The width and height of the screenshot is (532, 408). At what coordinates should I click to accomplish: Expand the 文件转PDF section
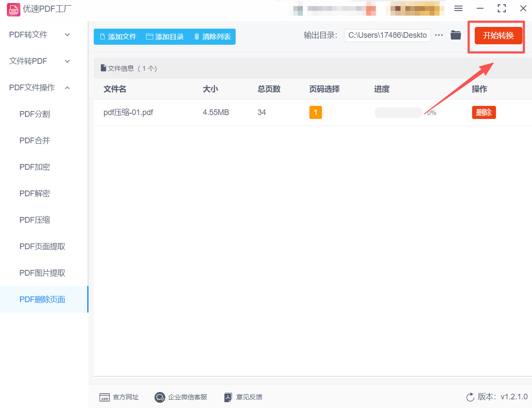point(38,61)
